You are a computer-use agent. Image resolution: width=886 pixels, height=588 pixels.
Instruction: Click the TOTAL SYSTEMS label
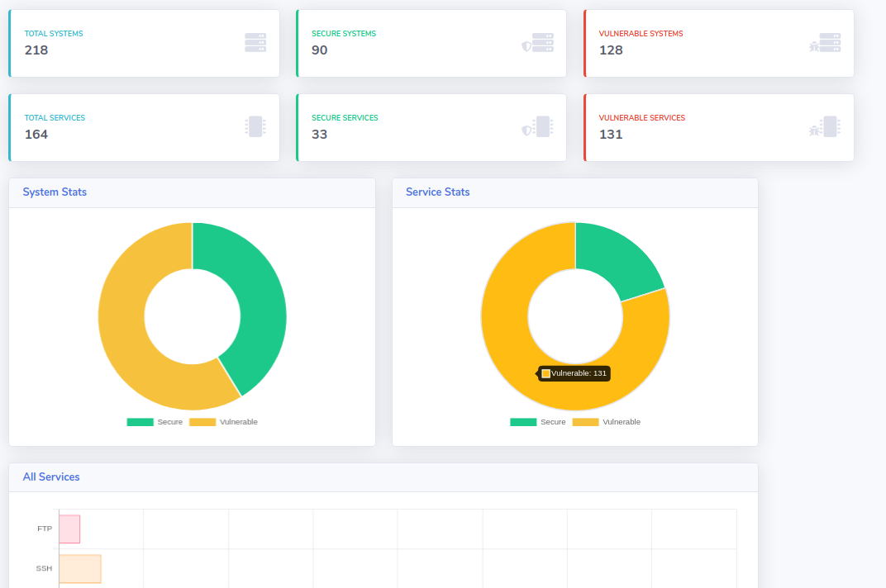[x=54, y=34]
